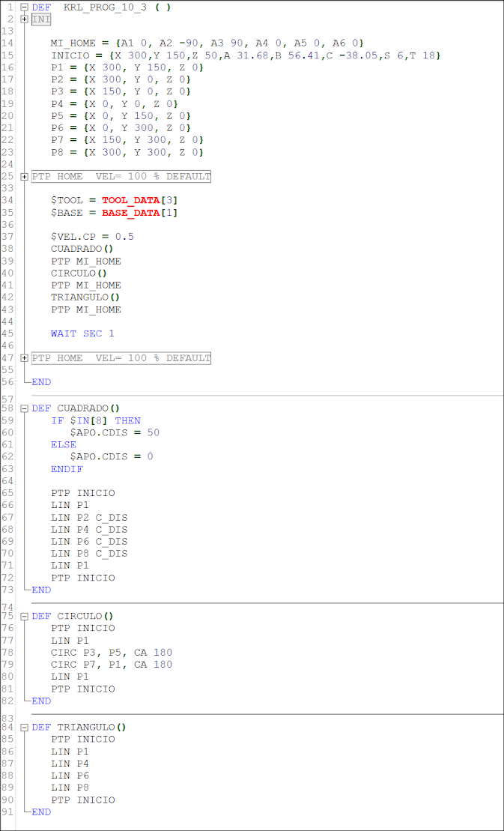Viewport: 504px width, 831px height.
Task: Click the red TOOL_DATA[3] identifier
Action: (140, 201)
